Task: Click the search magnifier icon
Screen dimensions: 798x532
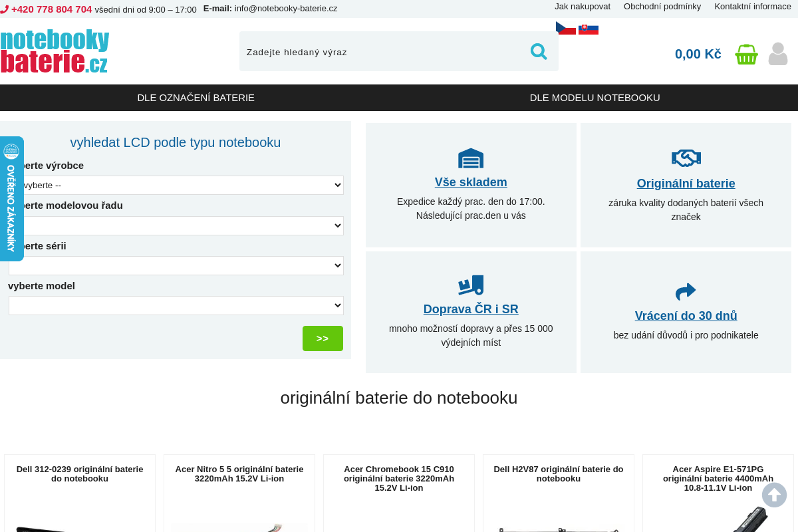Action: point(538,51)
